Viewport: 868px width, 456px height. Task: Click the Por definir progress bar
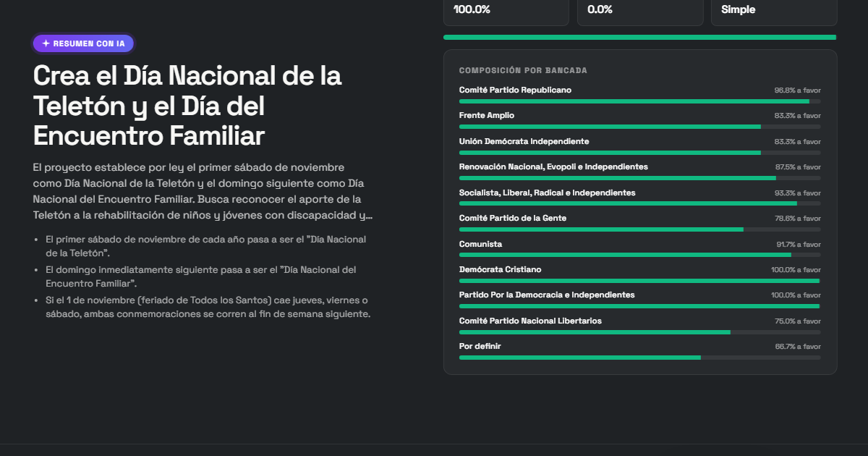(640, 358)
